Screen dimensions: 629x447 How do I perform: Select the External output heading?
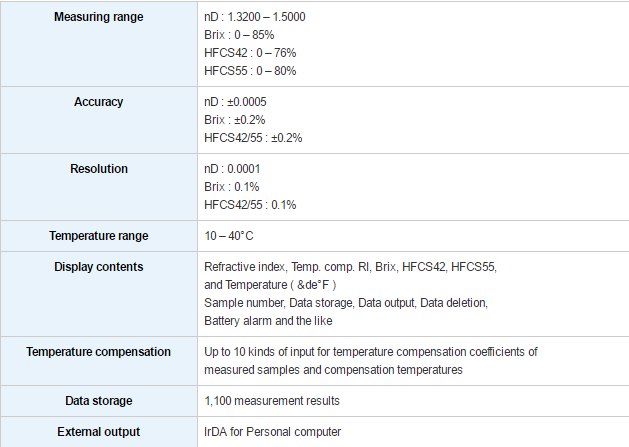99,432
